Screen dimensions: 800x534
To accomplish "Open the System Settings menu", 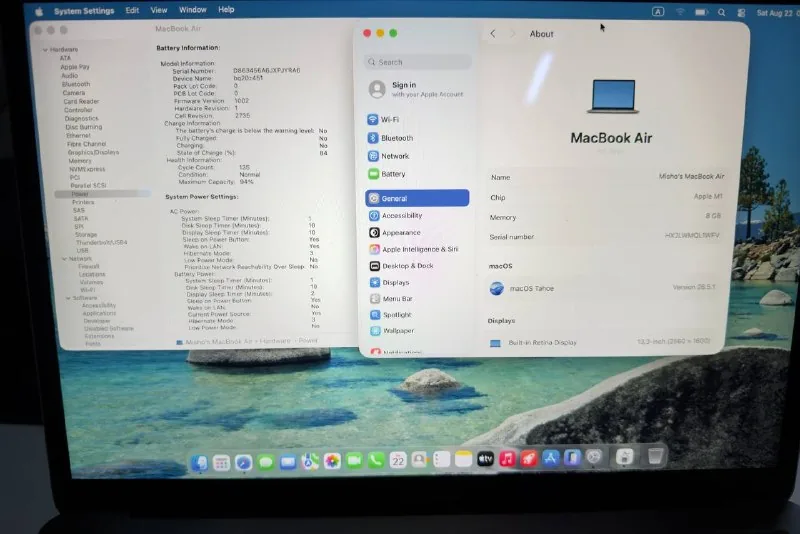I will [x=84, y=11].
